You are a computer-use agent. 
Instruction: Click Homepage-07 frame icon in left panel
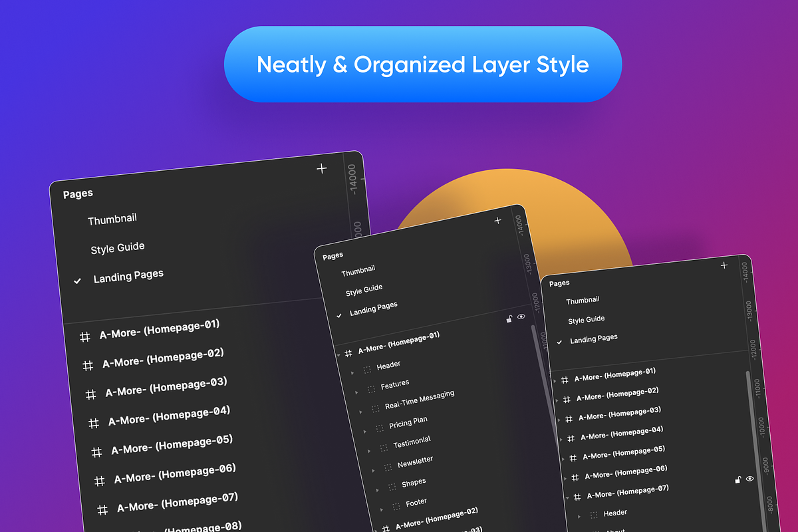(102, 510)
